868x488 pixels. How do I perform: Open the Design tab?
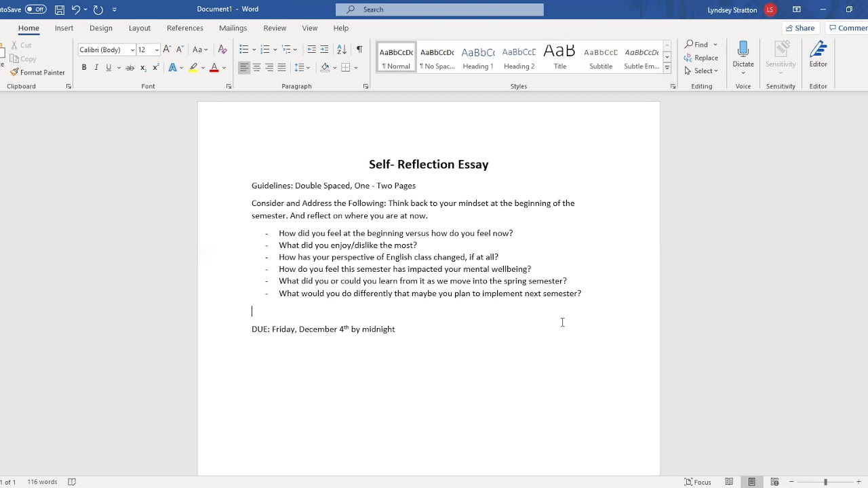tap(101, 28)
